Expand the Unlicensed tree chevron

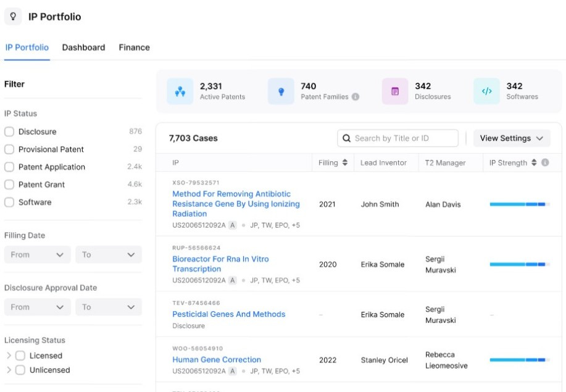click(9, 370)
